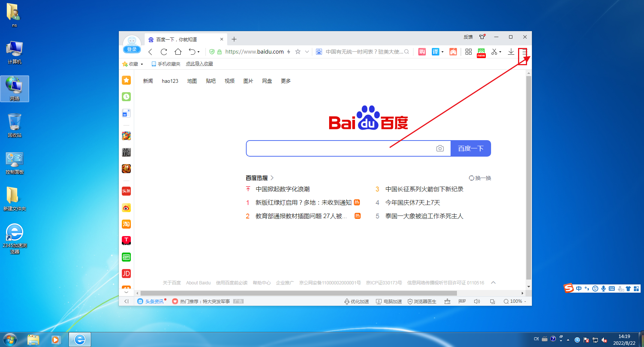
Task: Open the extensions grid icon
Action: click(469, 52)
